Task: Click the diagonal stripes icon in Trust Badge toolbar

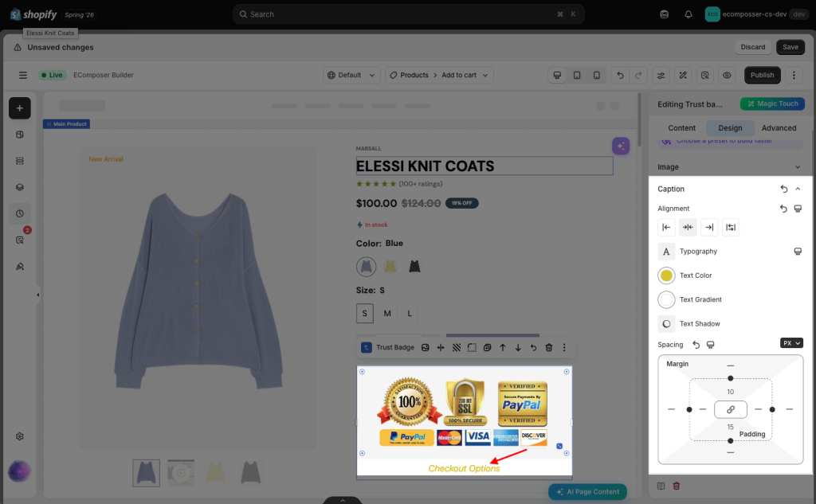Action: point(457,347)
